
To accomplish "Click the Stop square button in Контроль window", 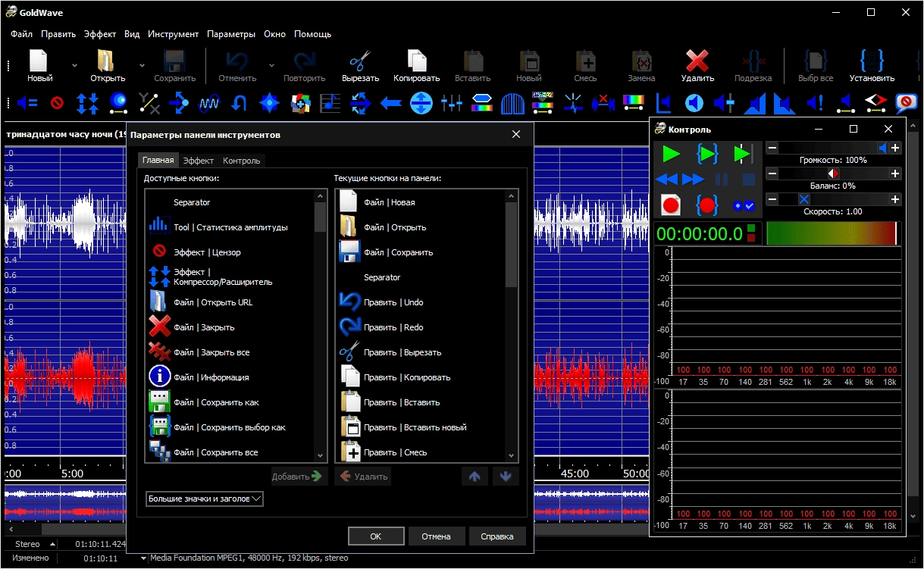I will click(748, 180).
